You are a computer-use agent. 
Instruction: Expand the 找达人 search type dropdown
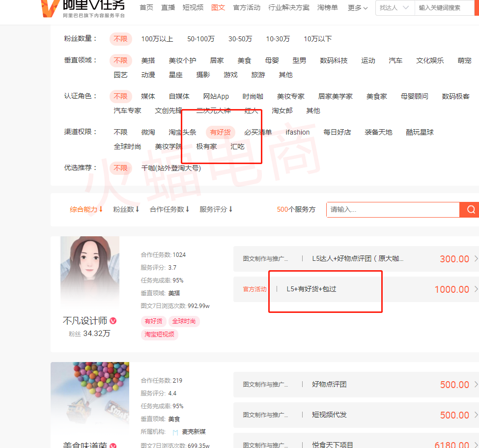394,8
